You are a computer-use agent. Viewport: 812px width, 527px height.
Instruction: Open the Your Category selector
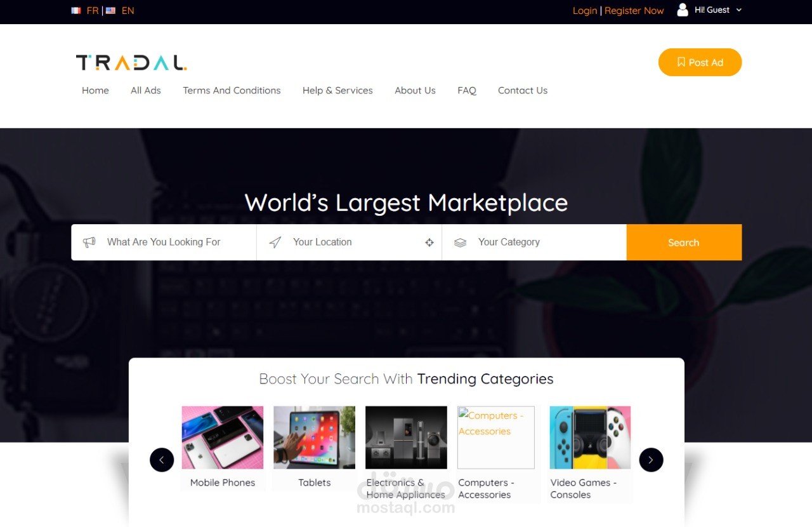point(534,242)
